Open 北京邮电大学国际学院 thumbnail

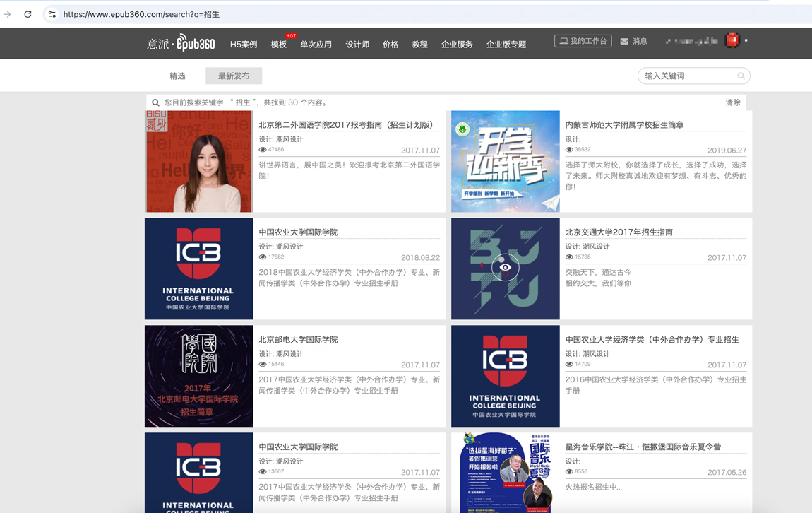(199, 376)
